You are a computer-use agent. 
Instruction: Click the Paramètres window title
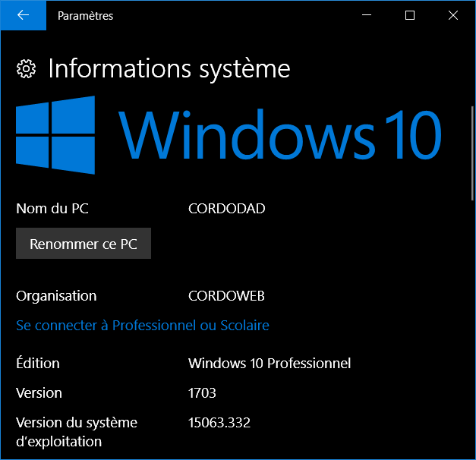click(x=86, y=16)
